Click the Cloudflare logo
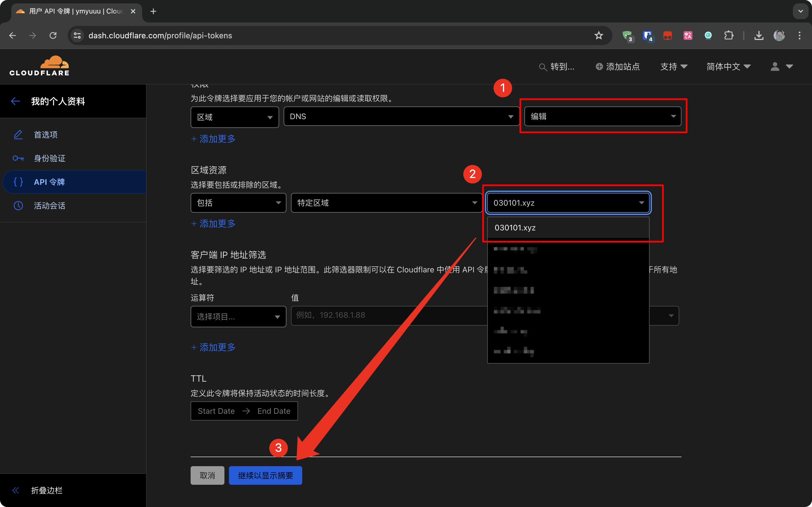The image size is (812, 507). click(x=39, y=66)
